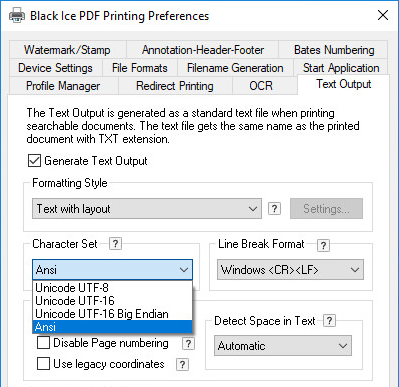The height and width of the screenshot is (387, 399).
Task: Click help icon beside Disable Page numbering
Action: click(188, 343)
